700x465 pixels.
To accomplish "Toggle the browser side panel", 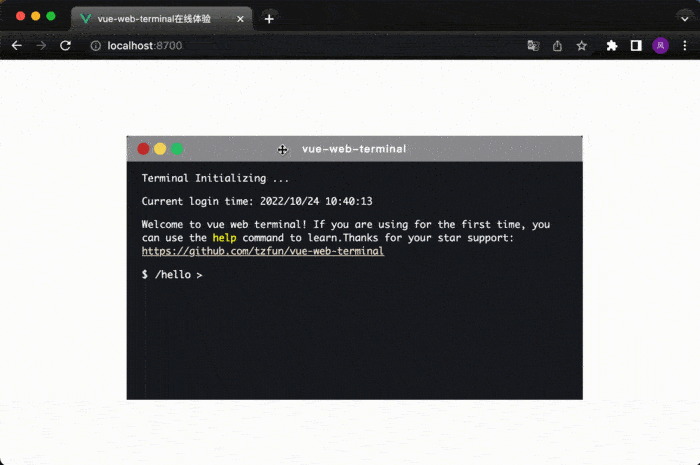I will 636,46.
